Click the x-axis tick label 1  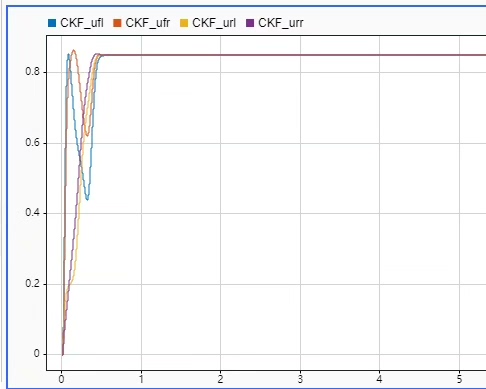(141, 379)
